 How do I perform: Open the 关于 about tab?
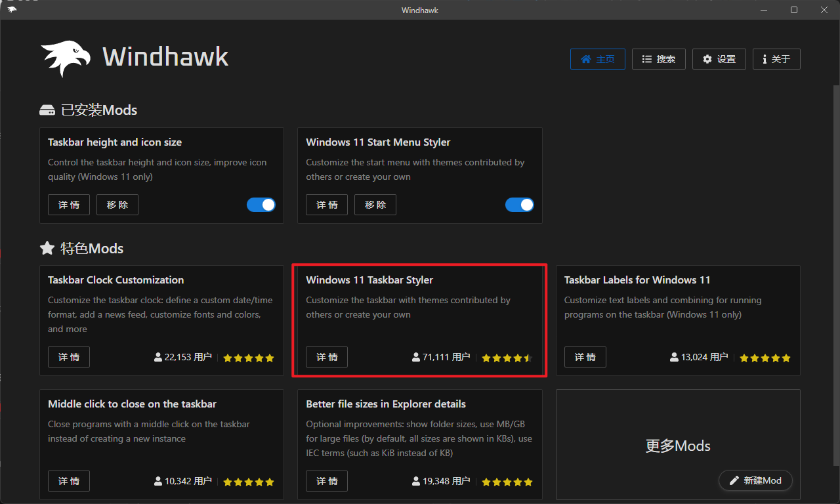point(776,59)
